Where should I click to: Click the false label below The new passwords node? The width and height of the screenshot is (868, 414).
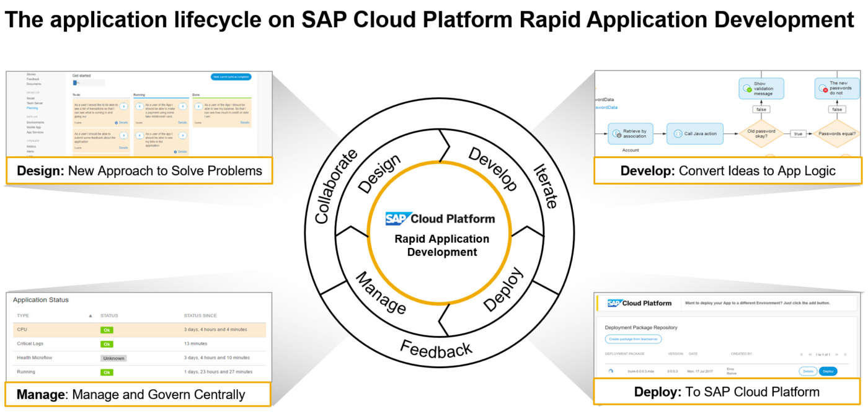point(837,110)
